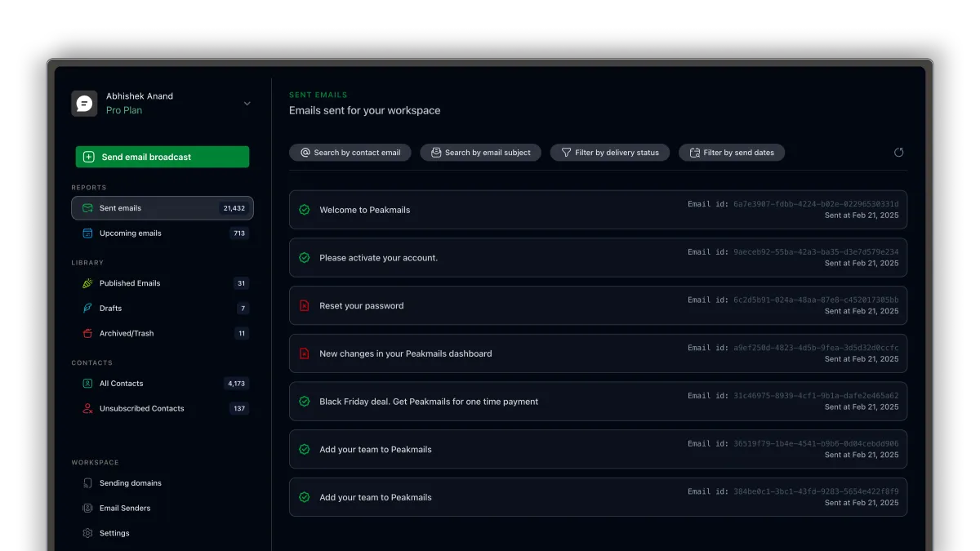Image resolution: width=980 pixels, height=551 pixels.
Task: Click the 4,173 badge on All Contacts
Action: click(x=237, y=384)
